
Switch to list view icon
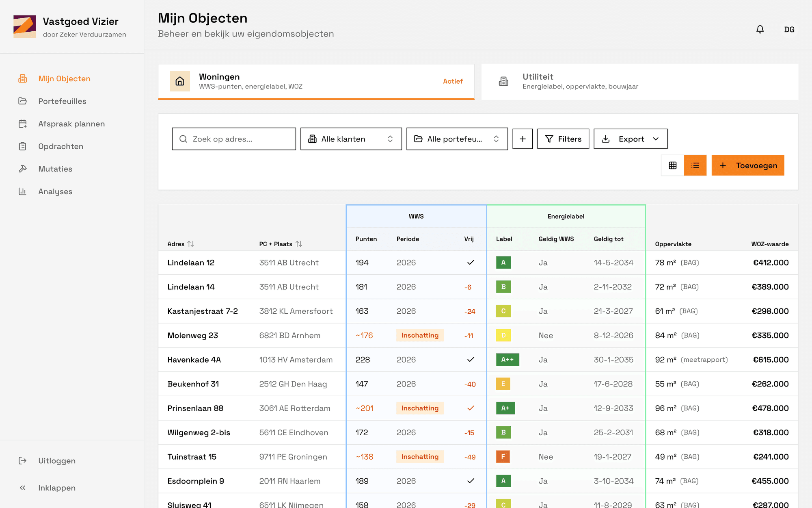[695, 165]
